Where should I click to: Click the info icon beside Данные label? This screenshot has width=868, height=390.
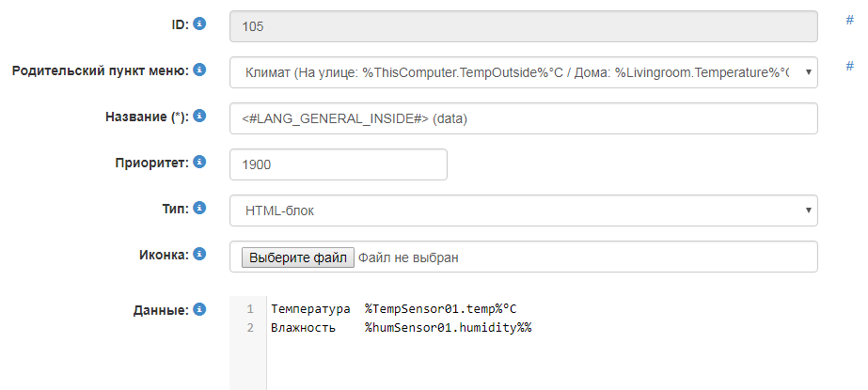(199, 309)
